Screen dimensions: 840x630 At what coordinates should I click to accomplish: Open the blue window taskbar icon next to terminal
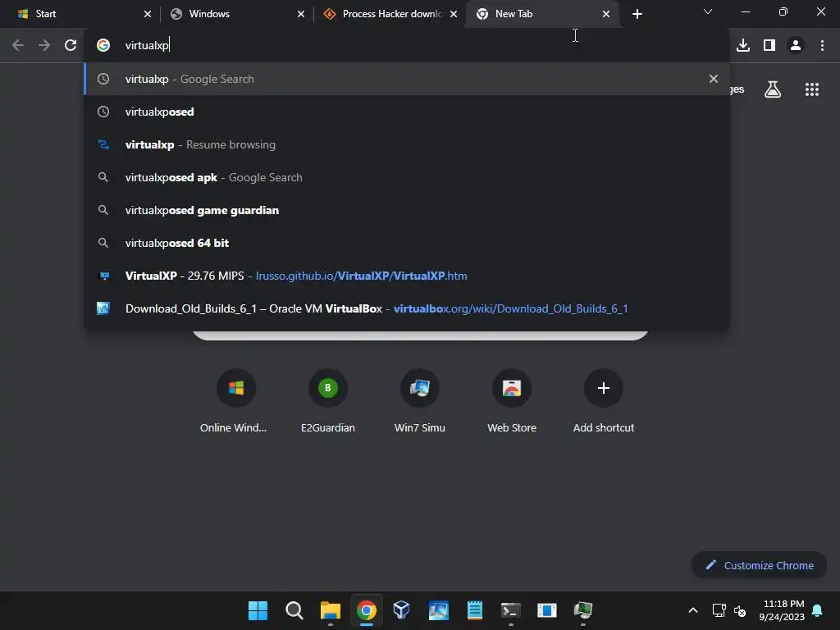(547, 610)
